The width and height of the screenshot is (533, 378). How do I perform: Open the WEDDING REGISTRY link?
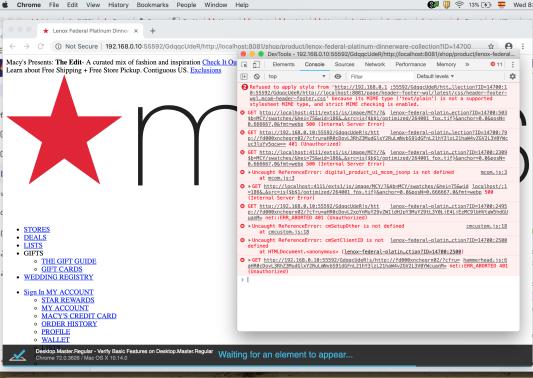[58, 277]
